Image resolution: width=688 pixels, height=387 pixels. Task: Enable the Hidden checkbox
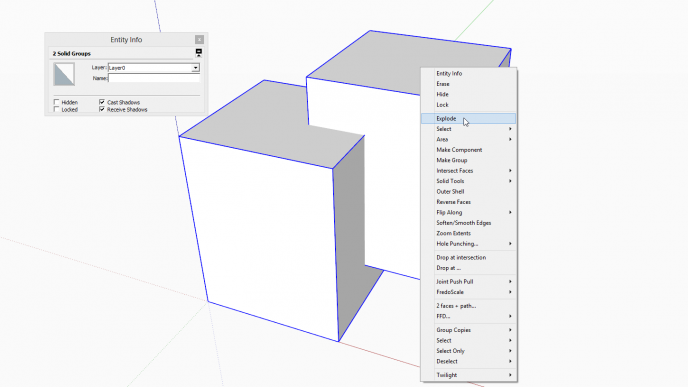[x=56, y=102]
